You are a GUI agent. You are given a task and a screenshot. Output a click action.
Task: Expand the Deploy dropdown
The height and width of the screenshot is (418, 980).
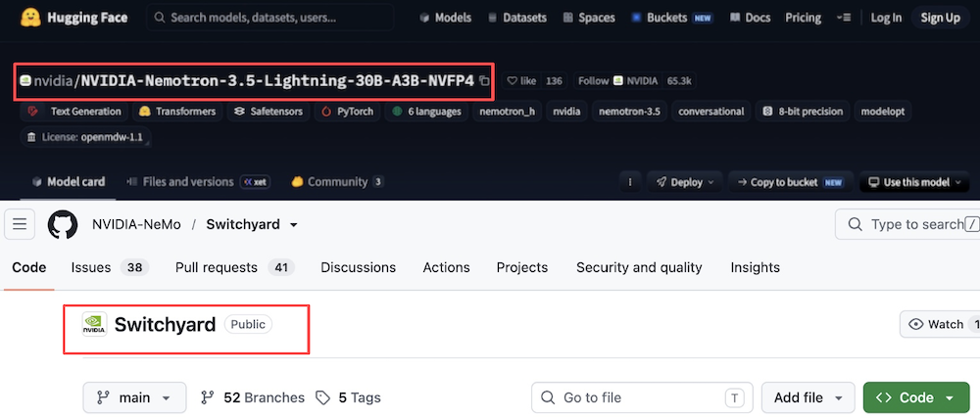[x=684, y=182]
